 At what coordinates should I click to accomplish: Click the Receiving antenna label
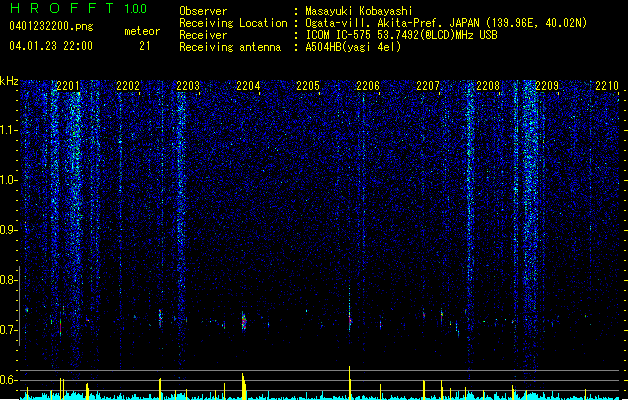(x=230, y=47)
